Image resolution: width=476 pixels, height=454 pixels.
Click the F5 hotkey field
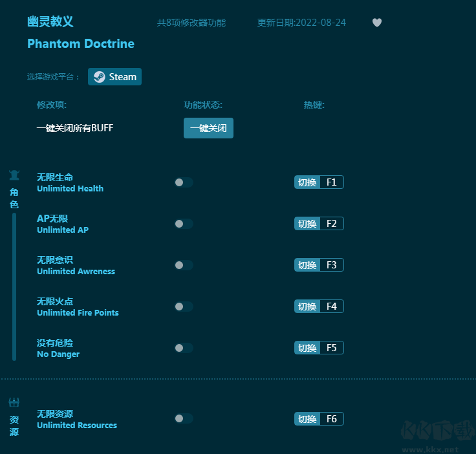(x=332, y=348)
